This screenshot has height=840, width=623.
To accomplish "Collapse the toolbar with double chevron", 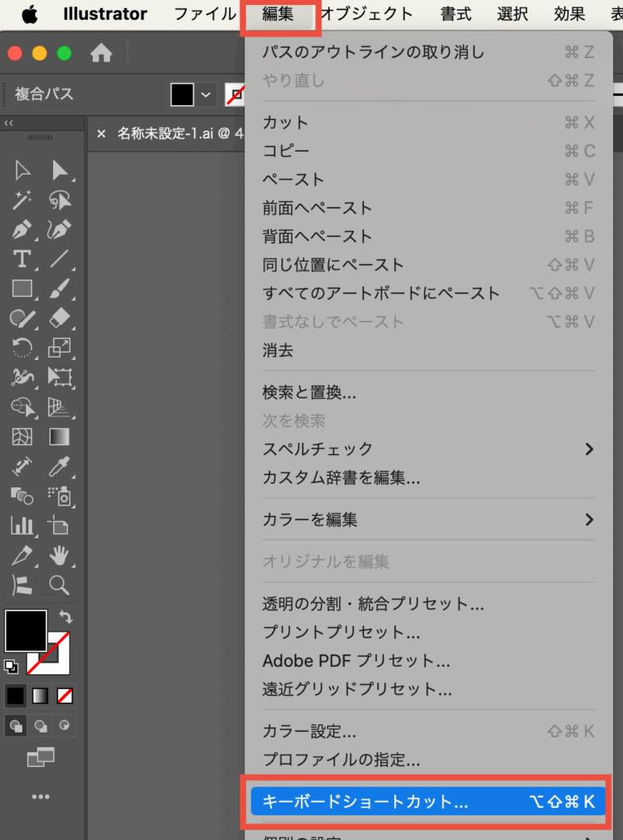I will click(x=8, y=123).
